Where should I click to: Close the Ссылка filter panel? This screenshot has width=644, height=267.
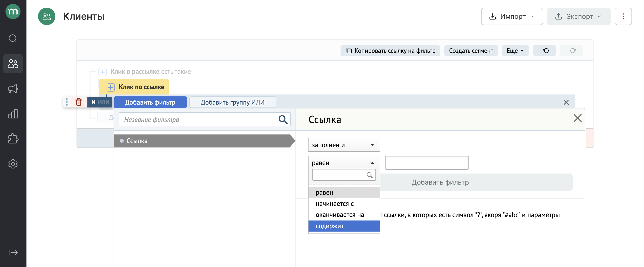[578, 118]
